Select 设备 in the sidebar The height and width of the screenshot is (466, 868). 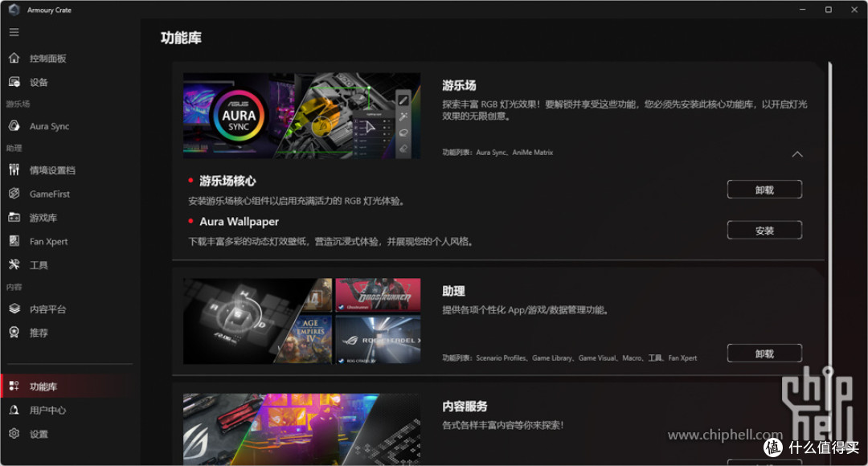click(x=39, y=83)
